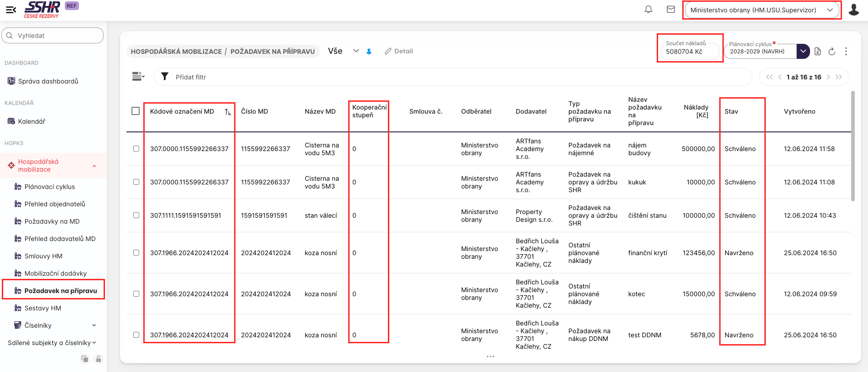Pin the current view with pin icon
The image size is (868, 372).
coord(369,52)
